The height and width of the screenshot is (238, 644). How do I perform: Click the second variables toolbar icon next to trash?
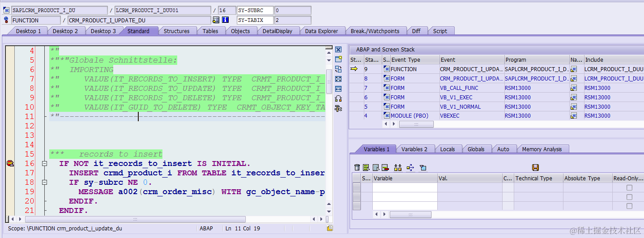click(367, 168)
